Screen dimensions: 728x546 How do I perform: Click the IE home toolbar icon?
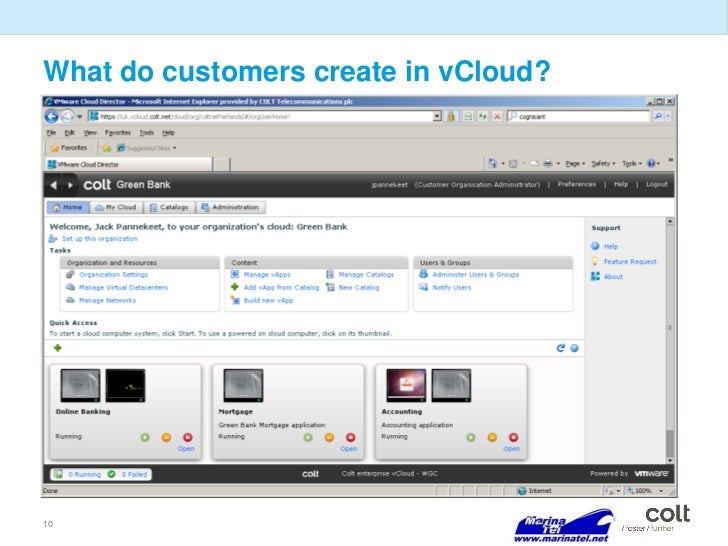[493, 163]
